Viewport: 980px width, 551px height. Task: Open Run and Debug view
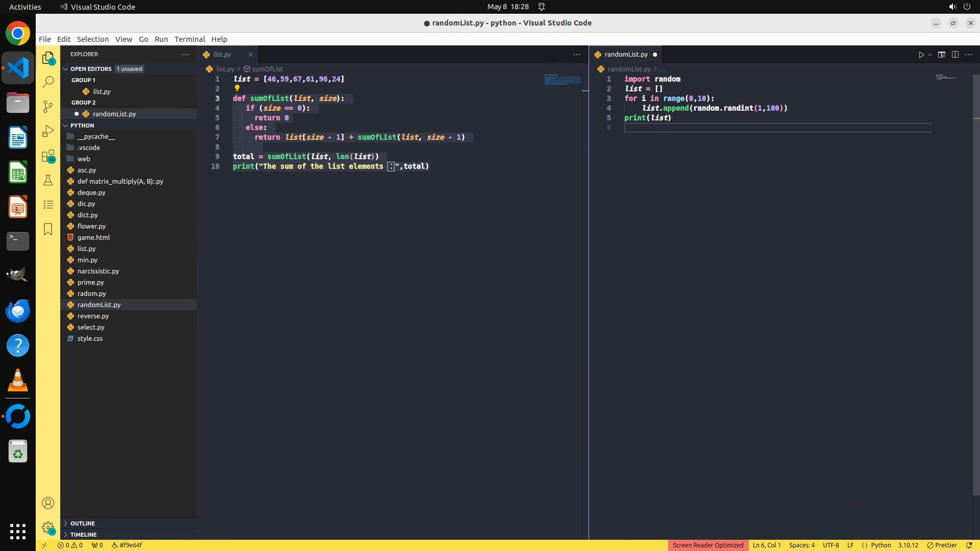48,131
